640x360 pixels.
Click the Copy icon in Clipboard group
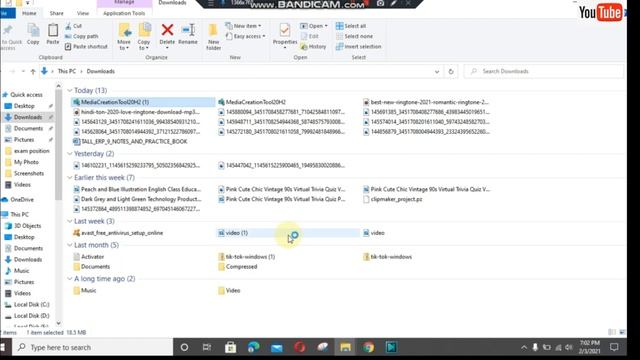tap(33, 34)
